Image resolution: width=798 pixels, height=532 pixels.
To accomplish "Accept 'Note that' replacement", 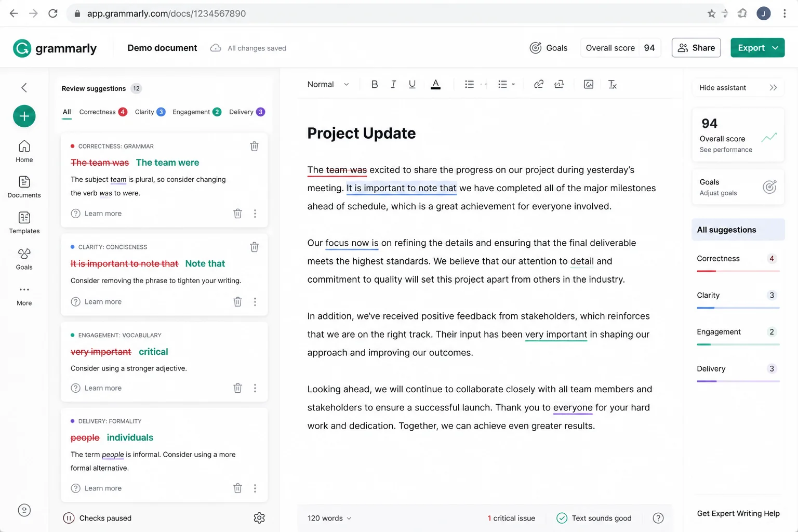I will tap(205, 263).
